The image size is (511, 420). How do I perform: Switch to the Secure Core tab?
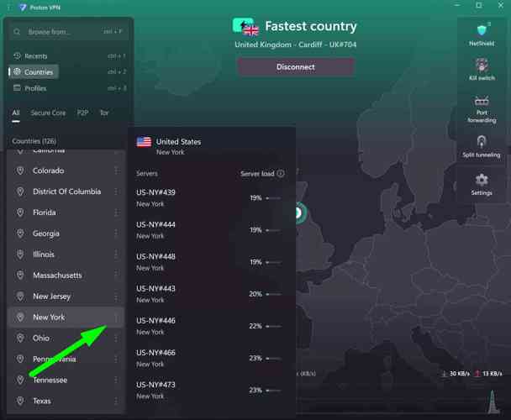(x=48, y=113)
